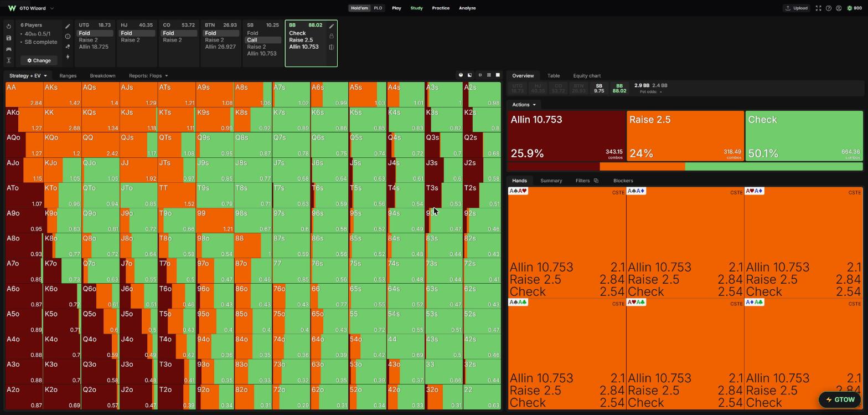
Task: Click the copy icon next to Filters
Action: pos(596,181)
